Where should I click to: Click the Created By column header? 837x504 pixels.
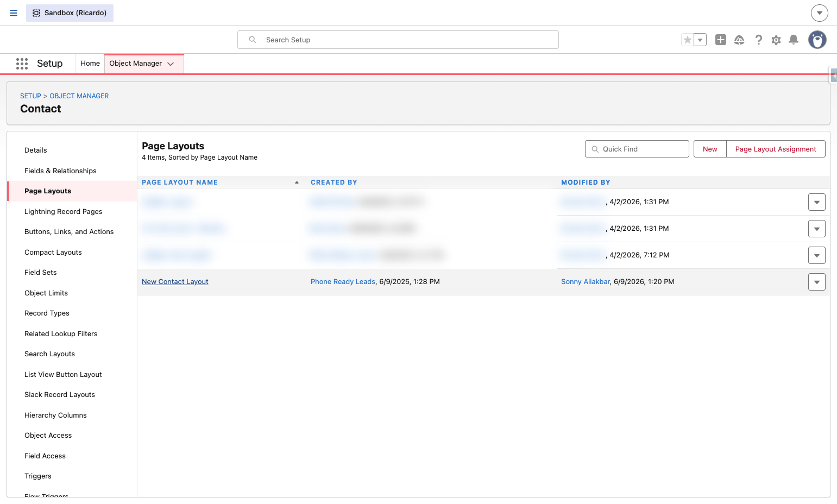[x=334, y=182]
